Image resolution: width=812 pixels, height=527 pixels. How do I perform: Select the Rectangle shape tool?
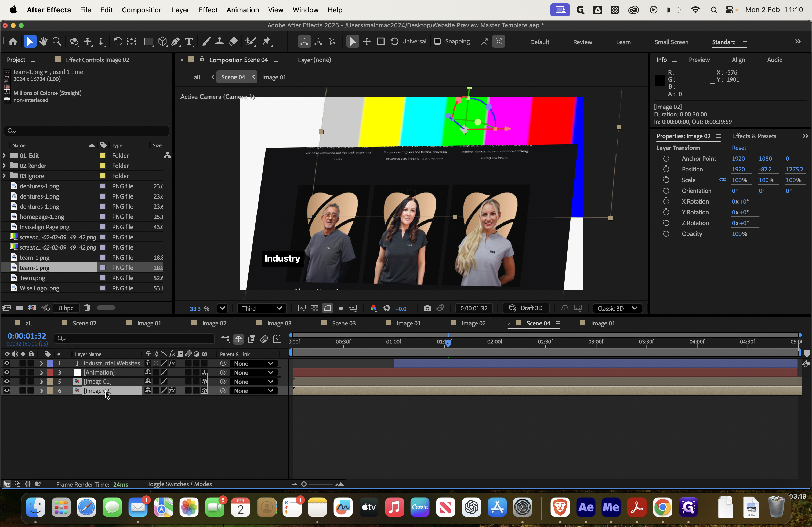tap(148, 42)
